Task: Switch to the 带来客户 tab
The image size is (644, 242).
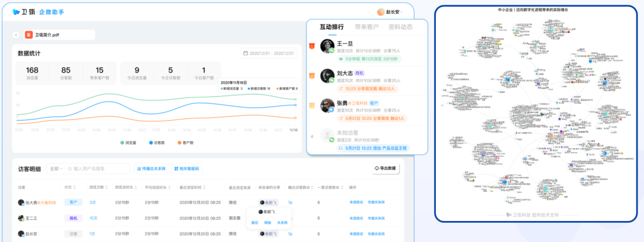Action: [x=366, y=27]
